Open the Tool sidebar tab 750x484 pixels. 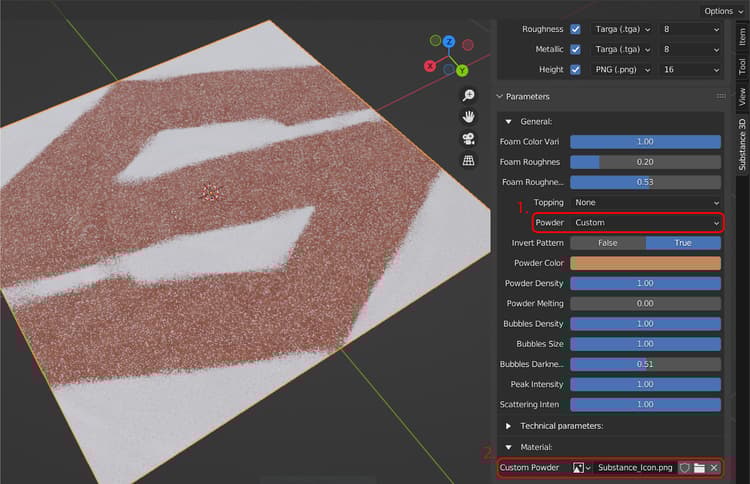tap(742, 66)
